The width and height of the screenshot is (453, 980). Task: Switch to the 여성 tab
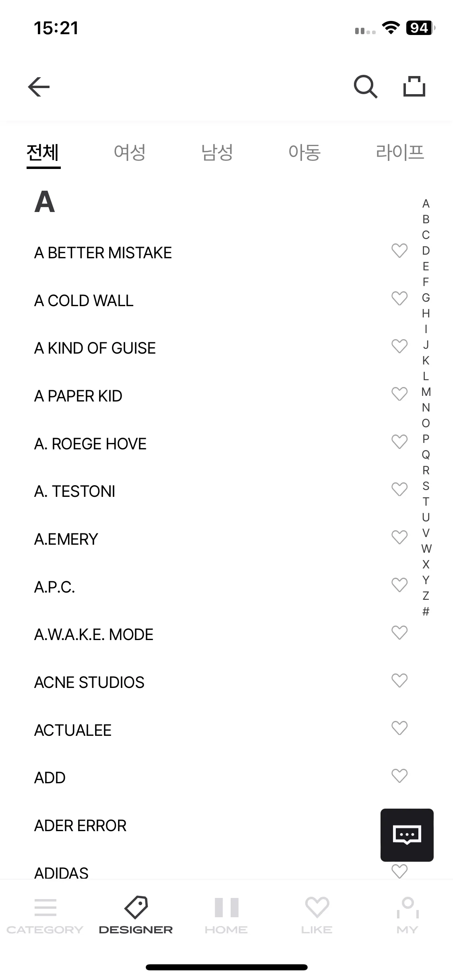pos(130,152)
